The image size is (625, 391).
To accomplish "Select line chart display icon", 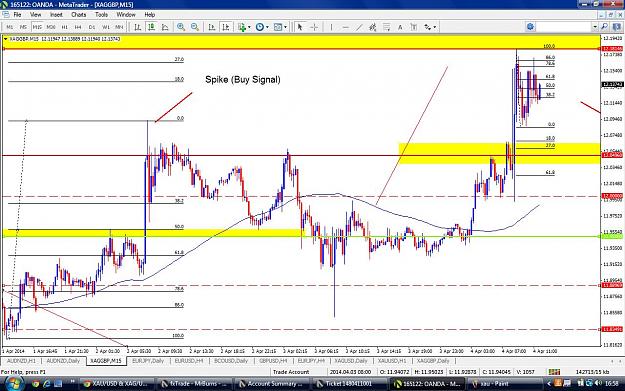I will pos(165,27).
